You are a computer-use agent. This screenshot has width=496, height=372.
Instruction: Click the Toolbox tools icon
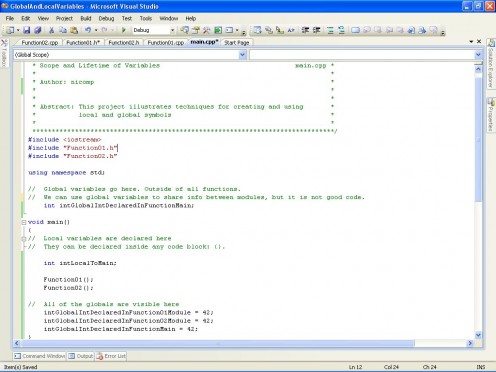207,30
